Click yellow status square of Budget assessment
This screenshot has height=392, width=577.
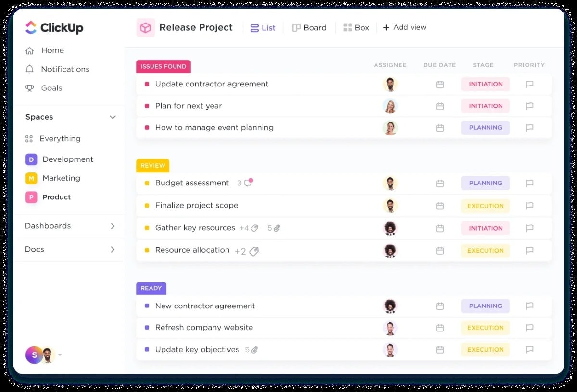147,183
